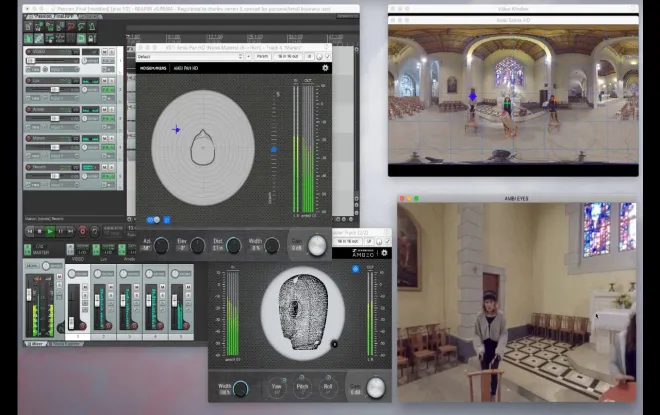Image resolution: width=660 pixels, height=415 pixels.
Task: Open AMBEO 16 in 16 out pin dropdown
Action: 344,241
